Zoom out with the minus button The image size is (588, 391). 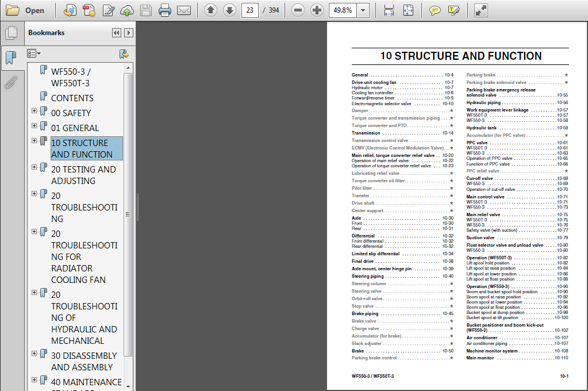(298, 10)
